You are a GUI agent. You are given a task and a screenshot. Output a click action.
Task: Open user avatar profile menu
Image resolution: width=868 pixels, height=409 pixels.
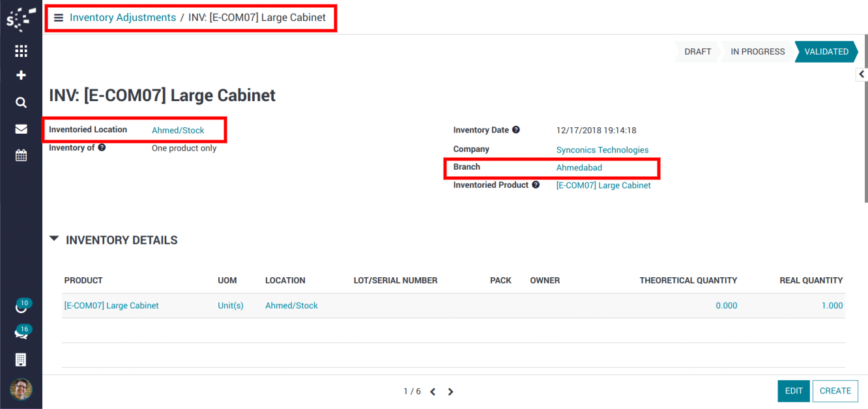click(x=21, y=389)
